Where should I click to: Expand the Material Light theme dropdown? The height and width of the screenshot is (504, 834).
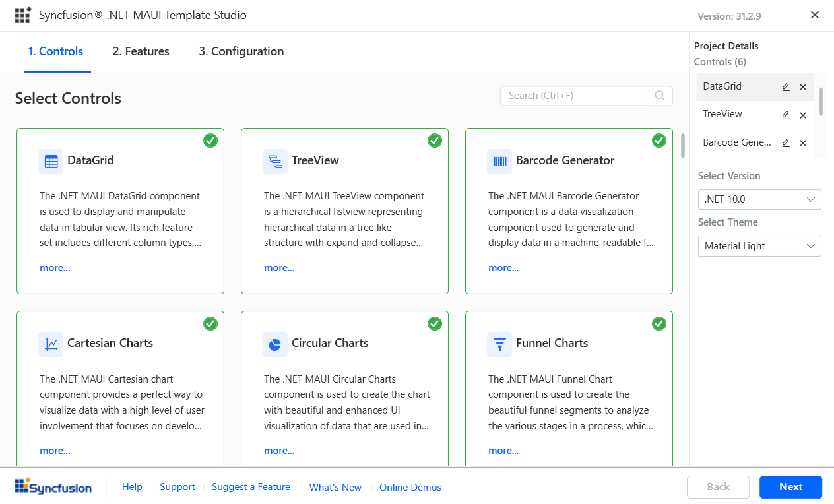click(759, 246)
